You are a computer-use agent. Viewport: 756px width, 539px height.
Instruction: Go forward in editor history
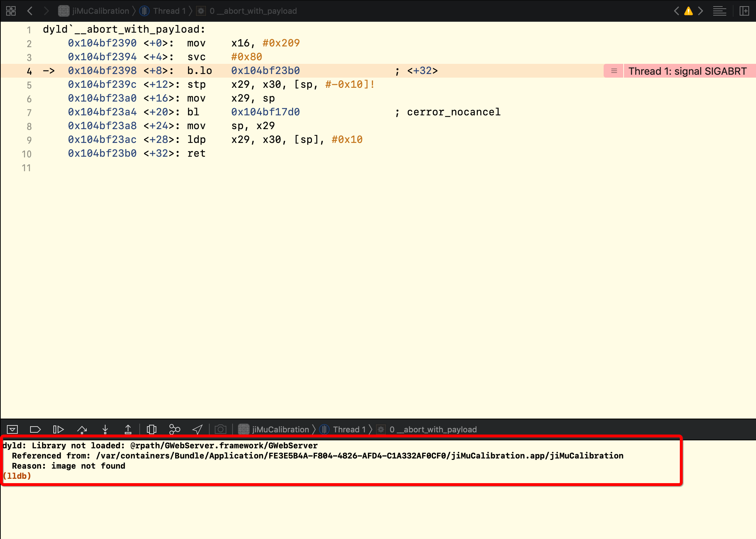coord(46,11)
